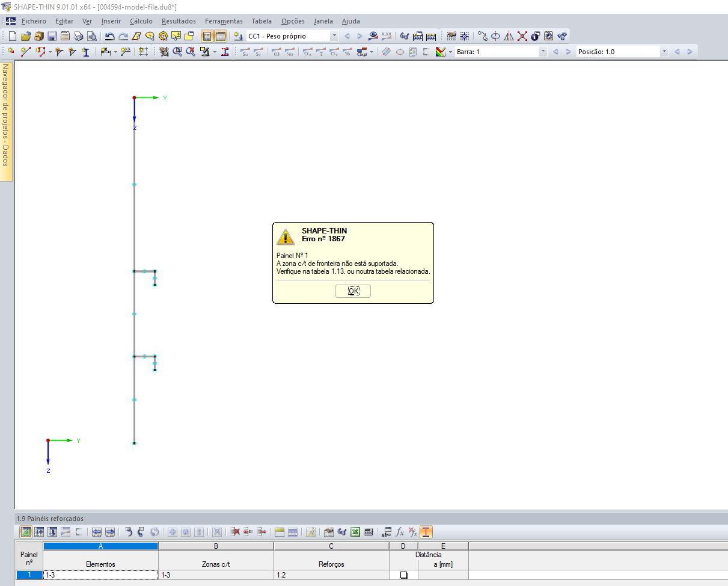
Task: Open the Janela menu
Action: point(323,21)
